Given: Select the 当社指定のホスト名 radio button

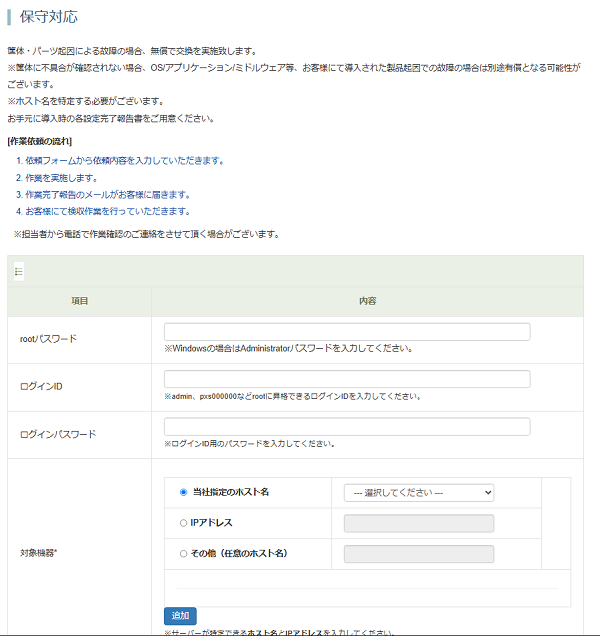Looking at the screenshot, I should (x=183, y=492).
